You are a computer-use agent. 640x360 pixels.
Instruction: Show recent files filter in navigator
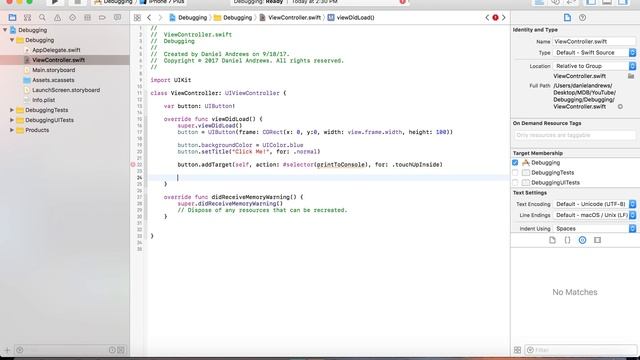tap(112, 350)
